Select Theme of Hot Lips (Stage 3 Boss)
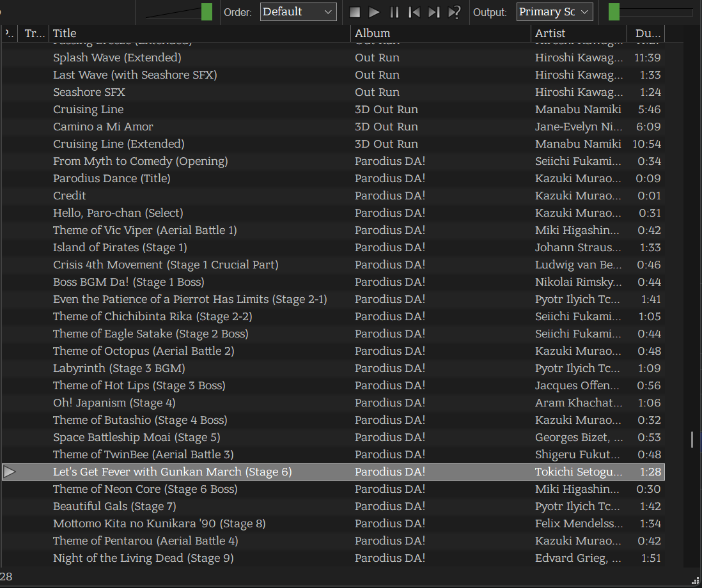 pos(139,386)
